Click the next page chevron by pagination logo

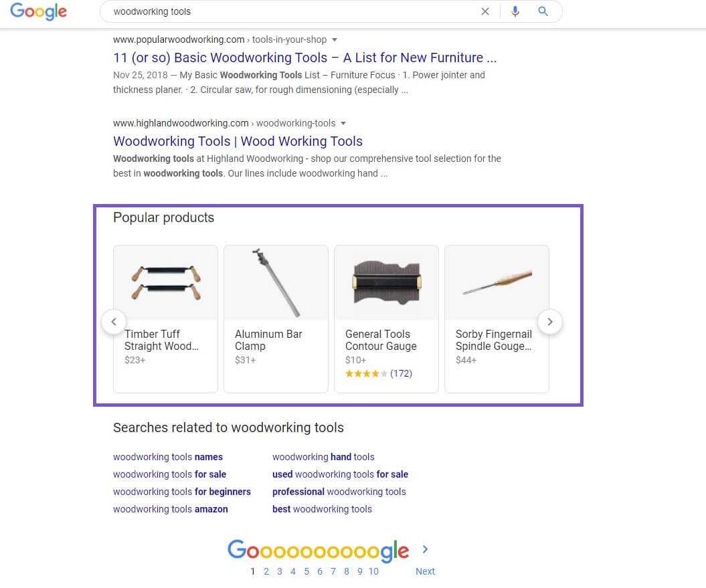click(x=425, y=550)
